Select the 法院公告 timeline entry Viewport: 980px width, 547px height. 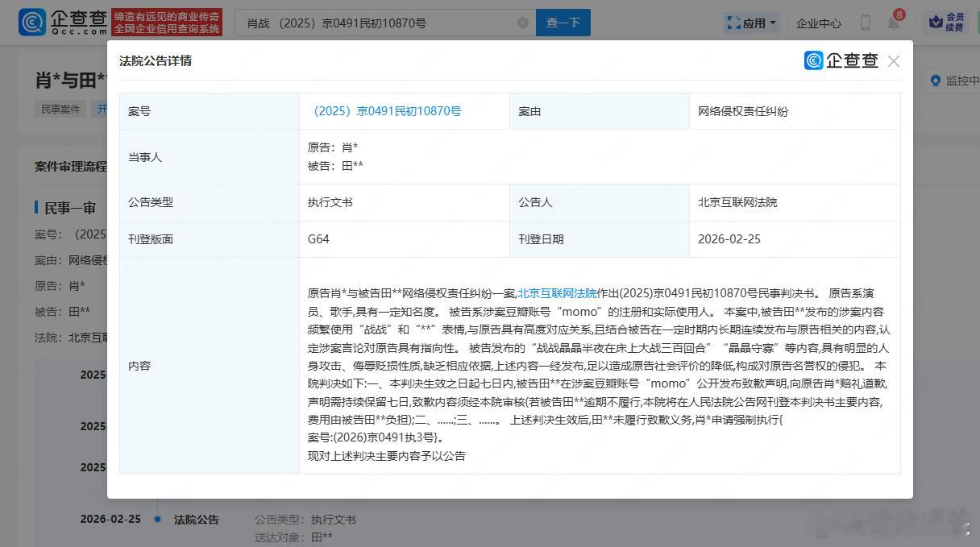point(196,520)
